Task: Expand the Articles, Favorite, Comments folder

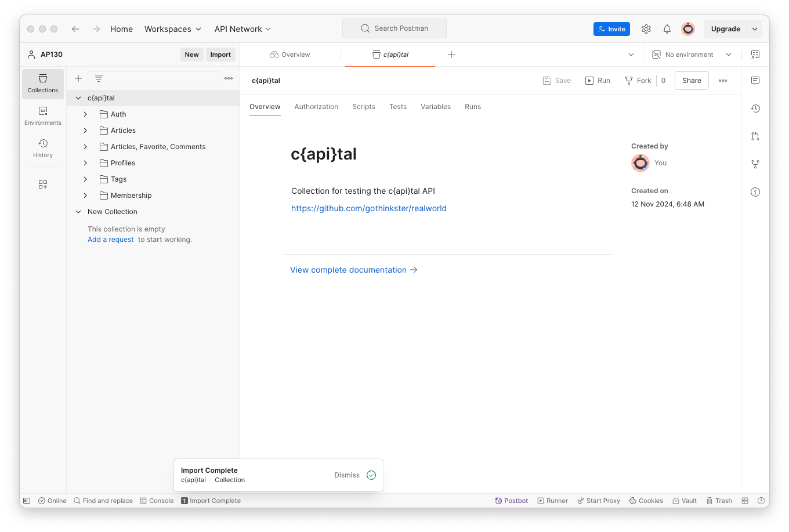Action: [85, 147]
